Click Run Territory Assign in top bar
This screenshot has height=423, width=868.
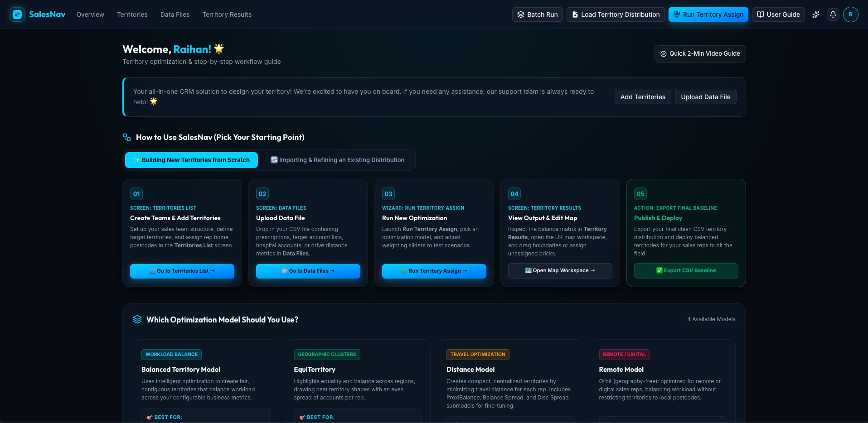pos(708,14)
